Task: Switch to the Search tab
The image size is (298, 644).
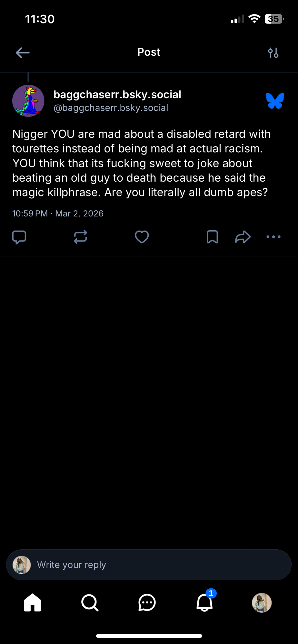Action: (x=90, y=602)
